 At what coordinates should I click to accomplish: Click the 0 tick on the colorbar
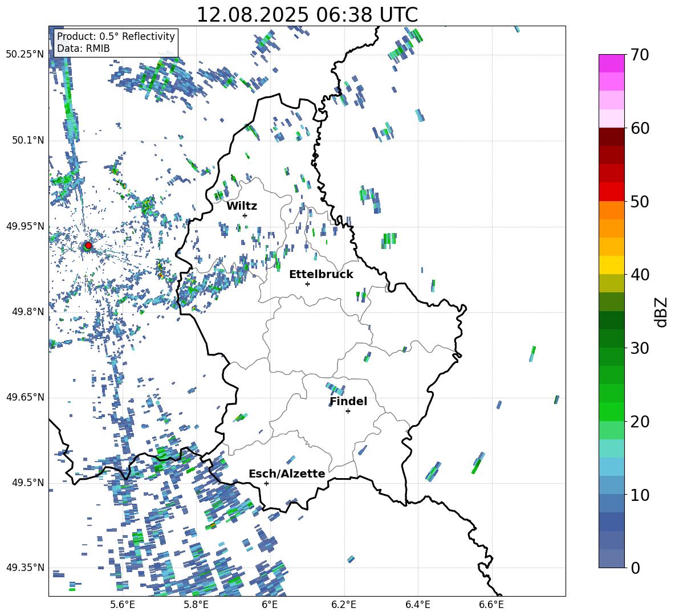[636, 568]
